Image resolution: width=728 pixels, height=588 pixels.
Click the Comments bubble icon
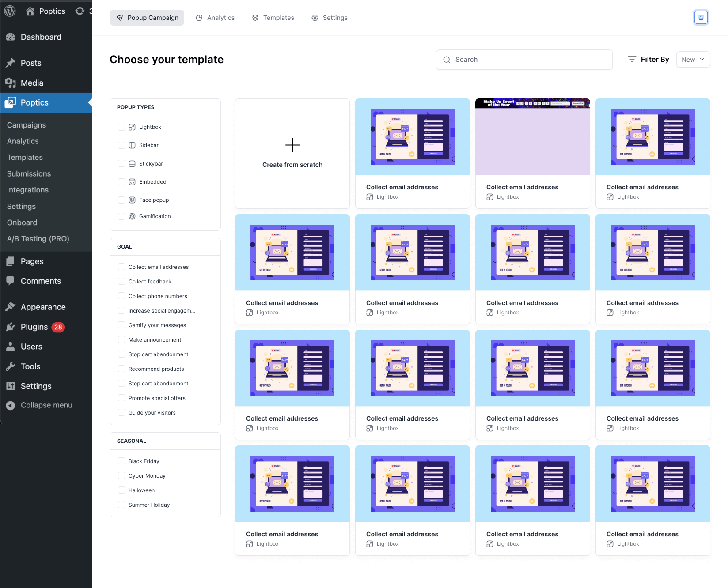coord(11,281)
